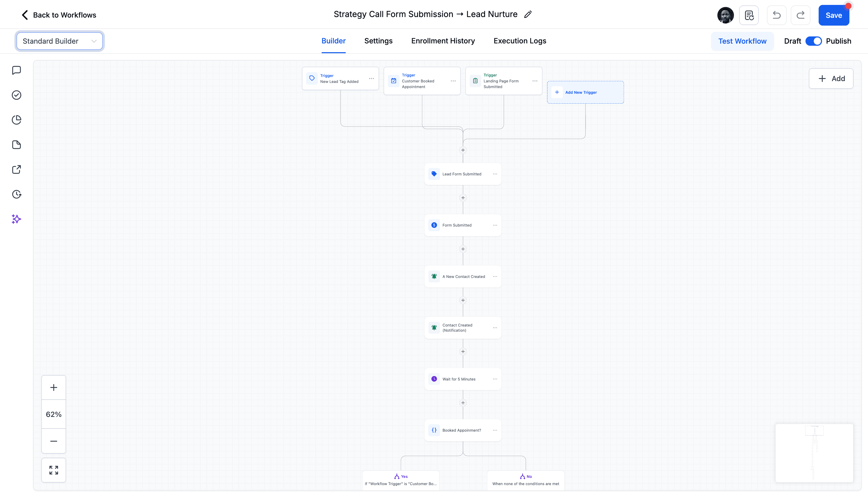Select the Form Submitted action node
The height and width of the screenshot is (497, 868).
(x=462, y=225)
